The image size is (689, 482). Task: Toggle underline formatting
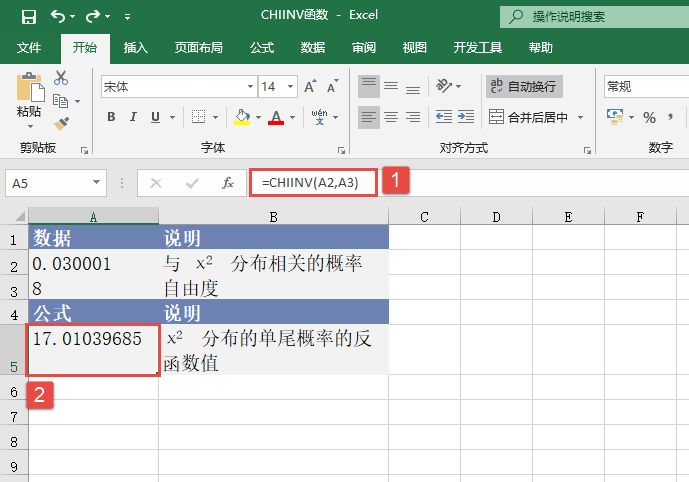tap(155, 117)
